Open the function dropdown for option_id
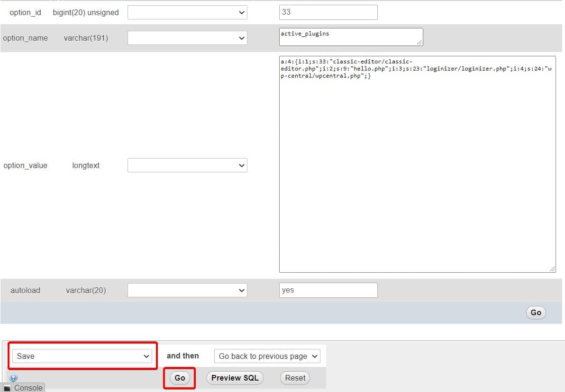The image size is (565, 392). (187, 13)
